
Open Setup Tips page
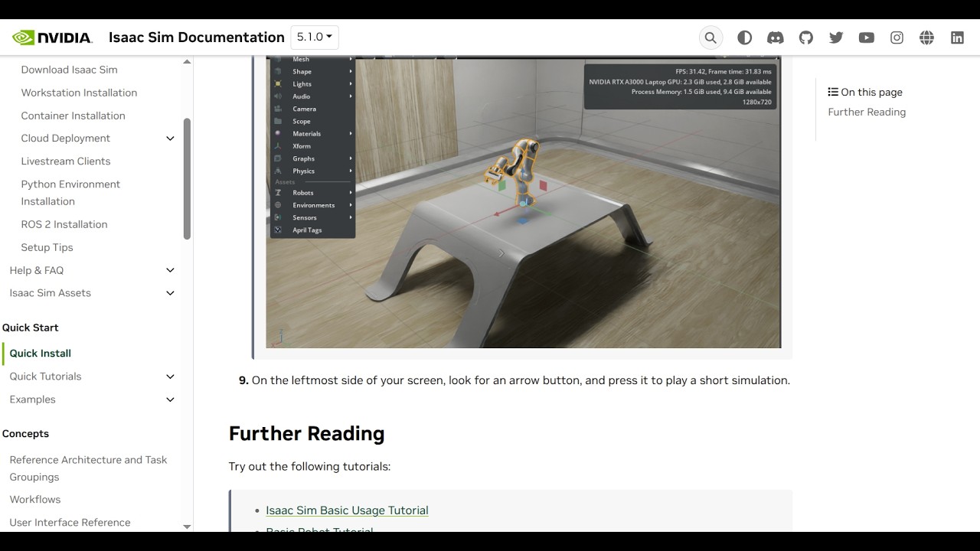click(x=47, y=247)
